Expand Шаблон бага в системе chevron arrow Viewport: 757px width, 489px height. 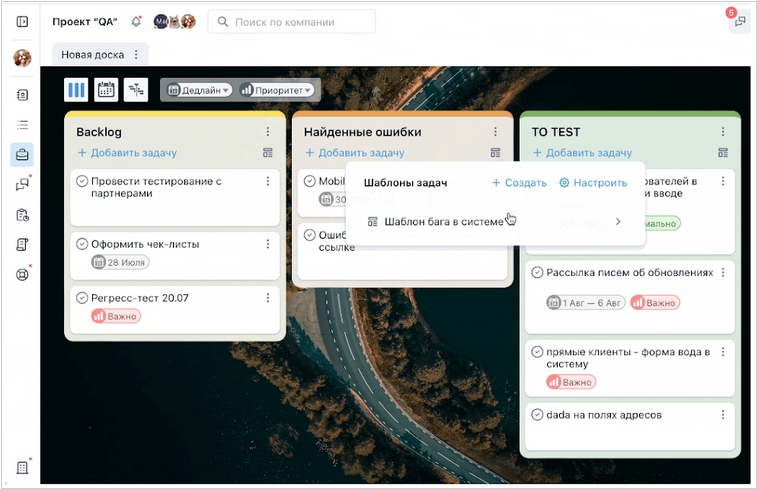(x=618, y=222)
